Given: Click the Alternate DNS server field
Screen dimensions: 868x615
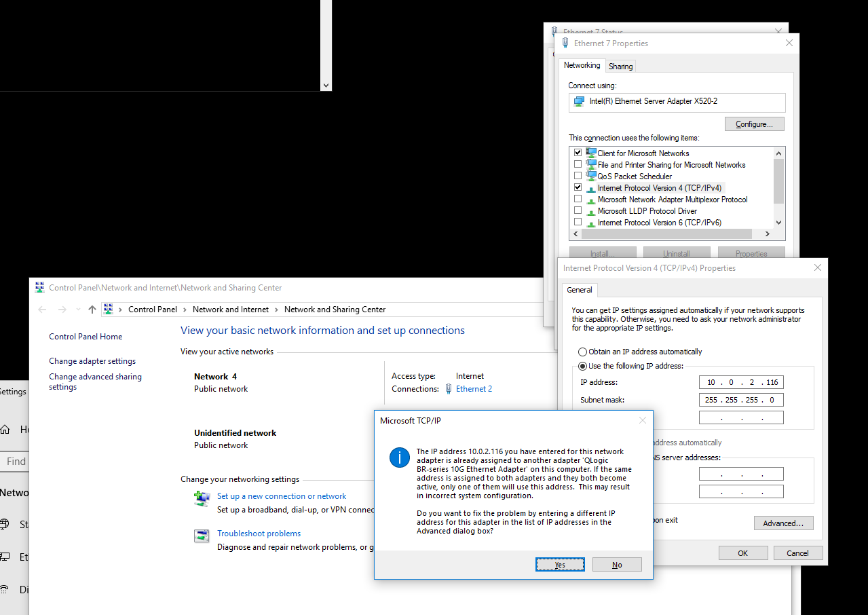Looking at the screenshot, I should (x=741, y=491).
